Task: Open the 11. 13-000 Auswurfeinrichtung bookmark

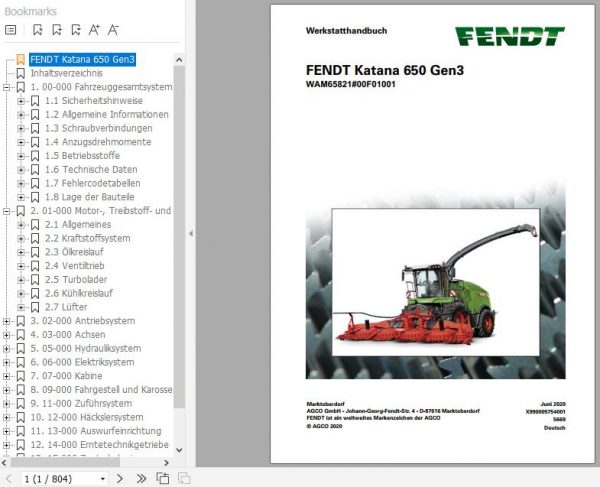Action: coord(96,431)
